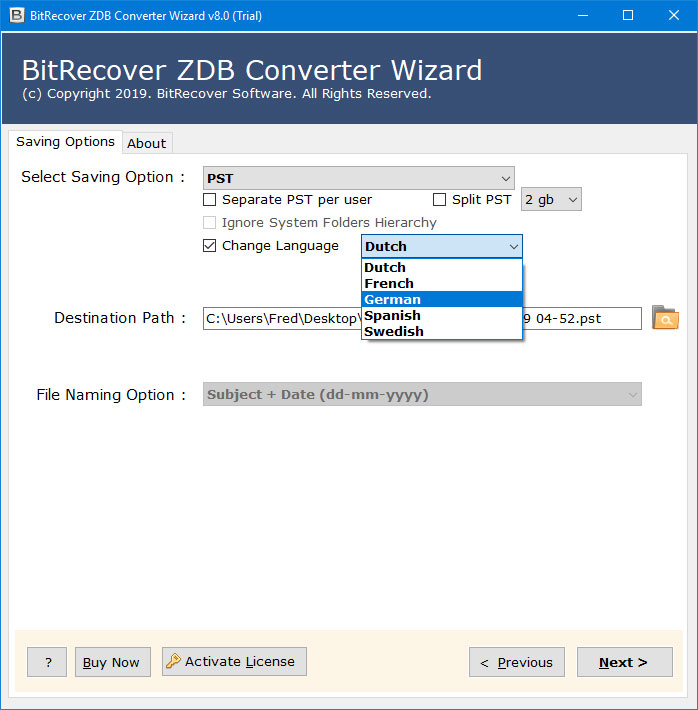The width and height of the screenshot is (698, 710).
Task: Tick the Split PST checkbox
Action: pyautogui.click(x=439, y=200)
